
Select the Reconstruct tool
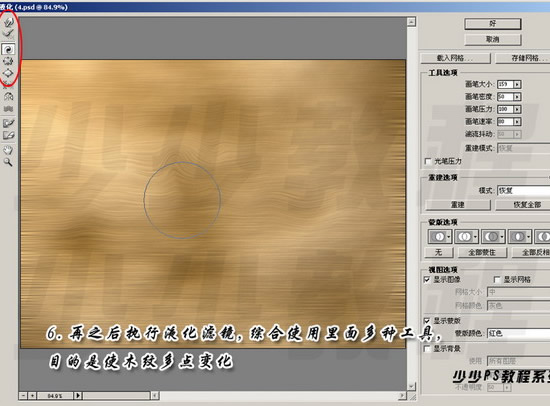pyautogui.click(x=8, y=34)
